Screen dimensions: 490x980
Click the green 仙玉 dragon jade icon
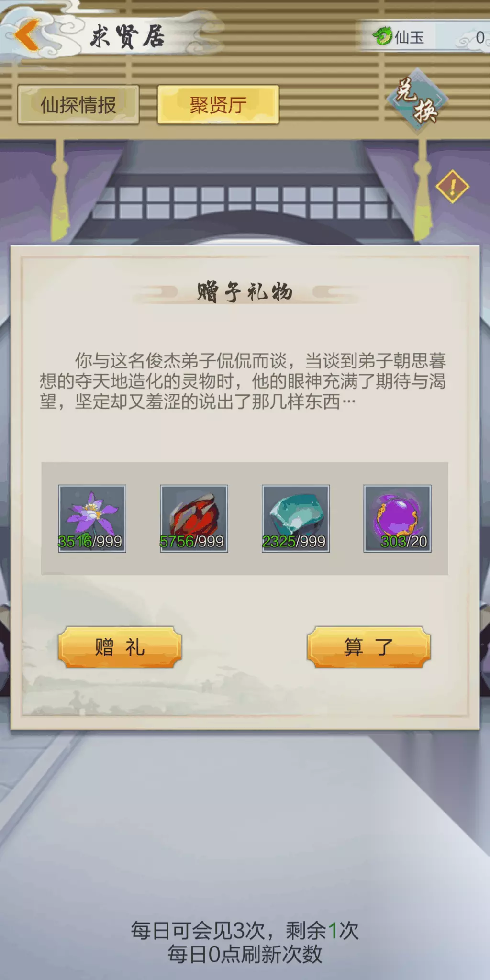coord(382,36)
